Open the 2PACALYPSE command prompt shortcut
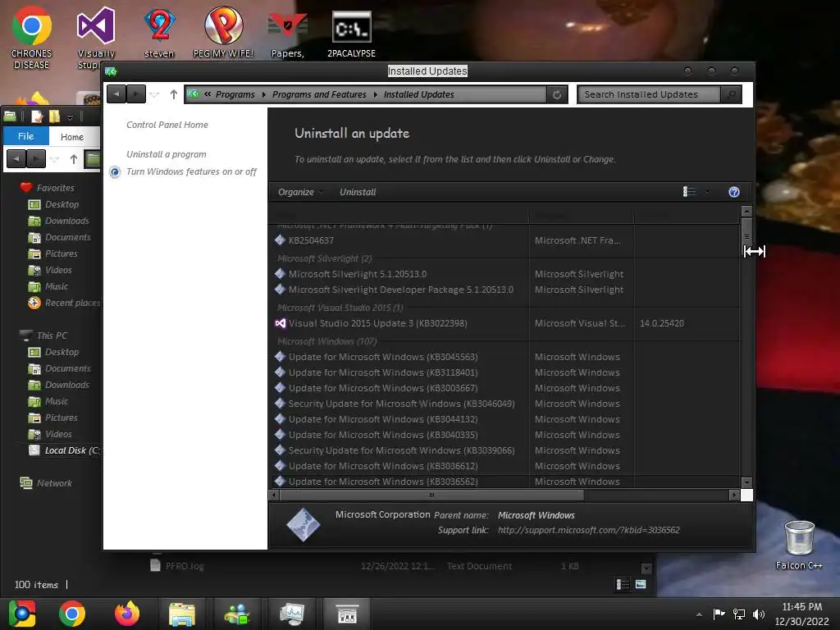This screenshot has height=630, width=840. click(351, 32)
